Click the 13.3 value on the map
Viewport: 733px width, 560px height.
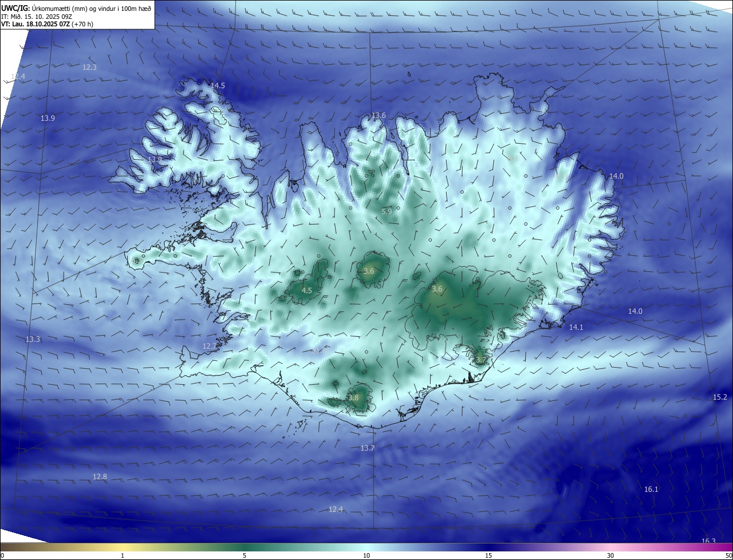tap(33, 340)
